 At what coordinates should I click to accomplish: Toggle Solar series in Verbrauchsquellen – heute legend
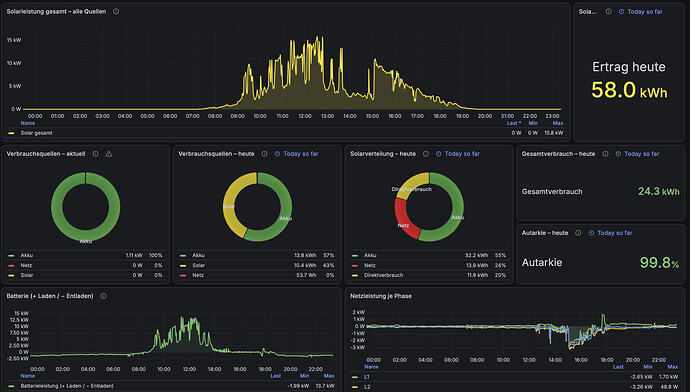(x=198, y=265)
